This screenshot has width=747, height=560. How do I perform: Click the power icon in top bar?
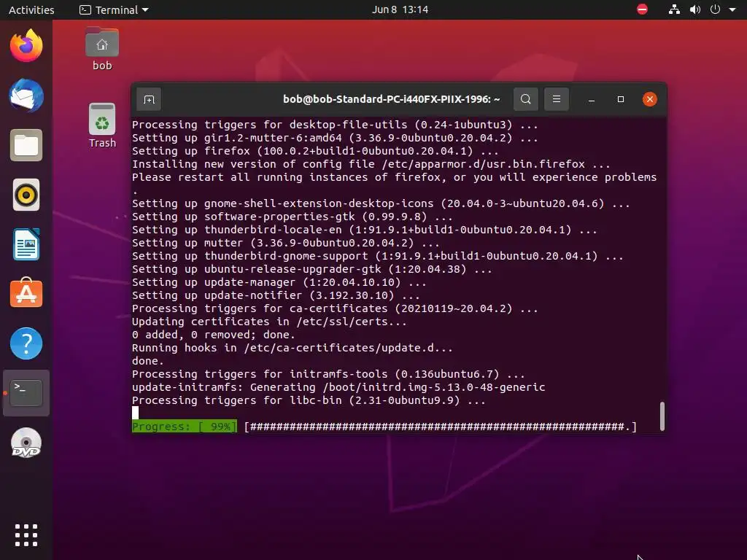[x=715, y=9]
